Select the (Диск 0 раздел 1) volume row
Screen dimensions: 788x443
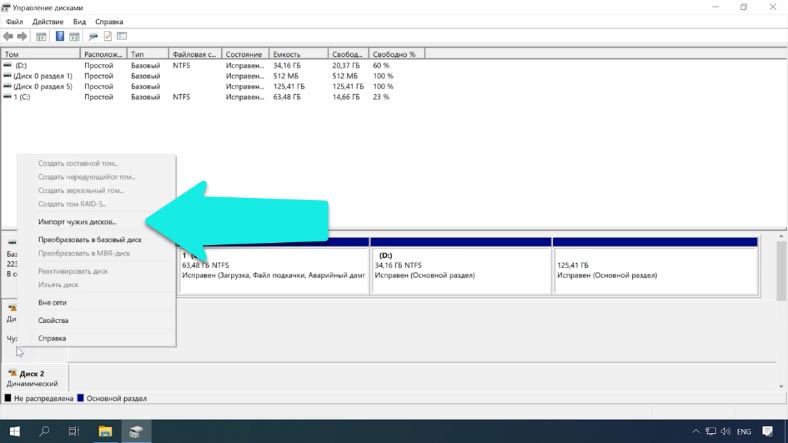[211, 76]
